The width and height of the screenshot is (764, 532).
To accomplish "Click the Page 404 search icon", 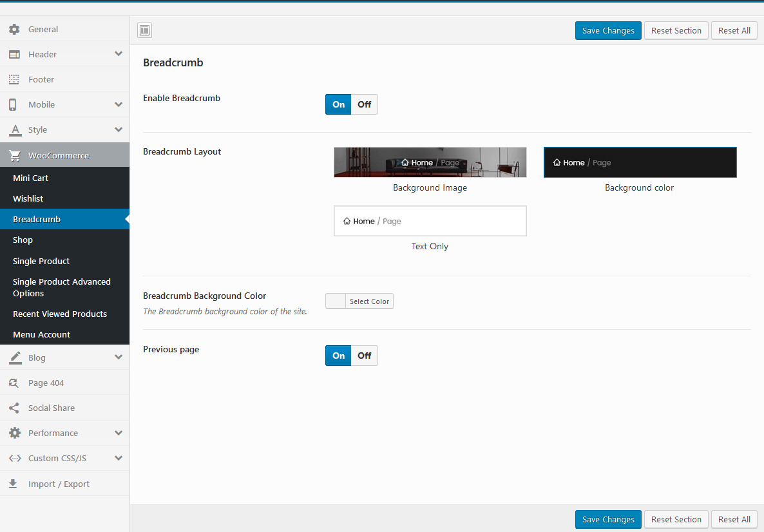I will pyautogui.click(x=14, y=383).
